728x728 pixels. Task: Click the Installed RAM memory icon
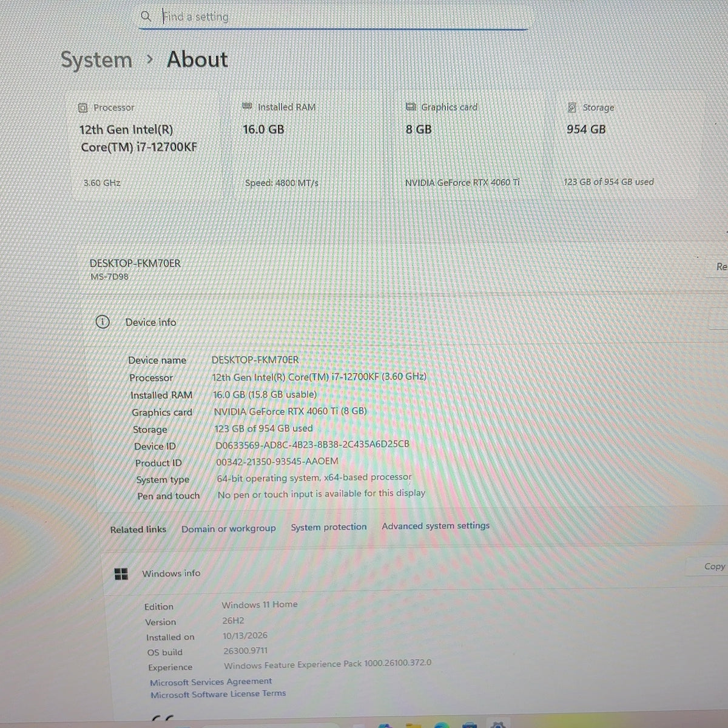tap(247, 106)
